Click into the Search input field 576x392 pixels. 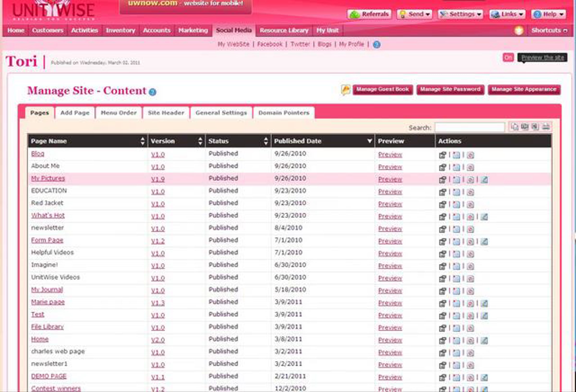coord(470,128)
